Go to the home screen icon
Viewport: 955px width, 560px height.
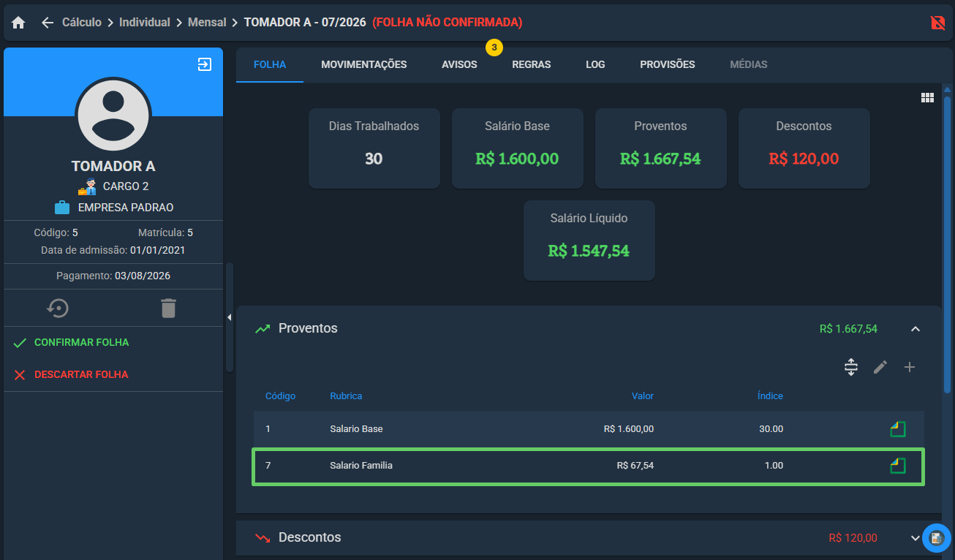(18, 23)
